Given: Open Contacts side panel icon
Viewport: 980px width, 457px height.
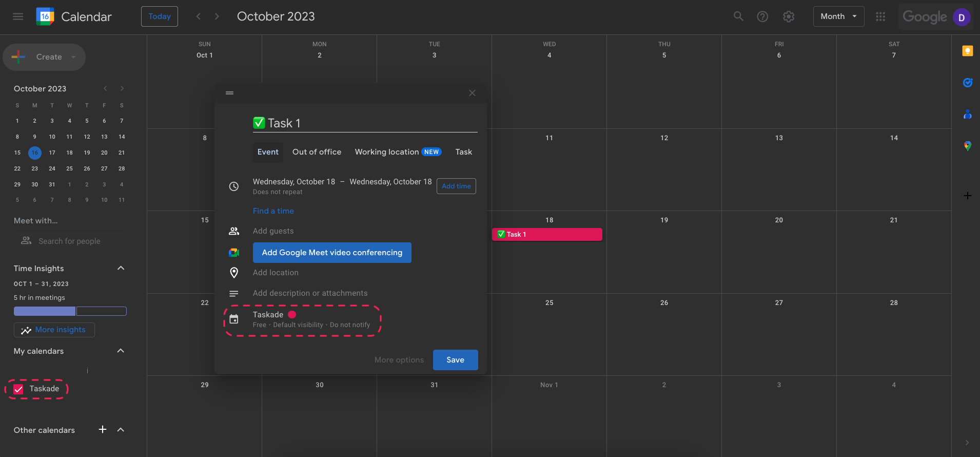Looking at the screenshot, I should pyautogui.click(x=968, y=115).
